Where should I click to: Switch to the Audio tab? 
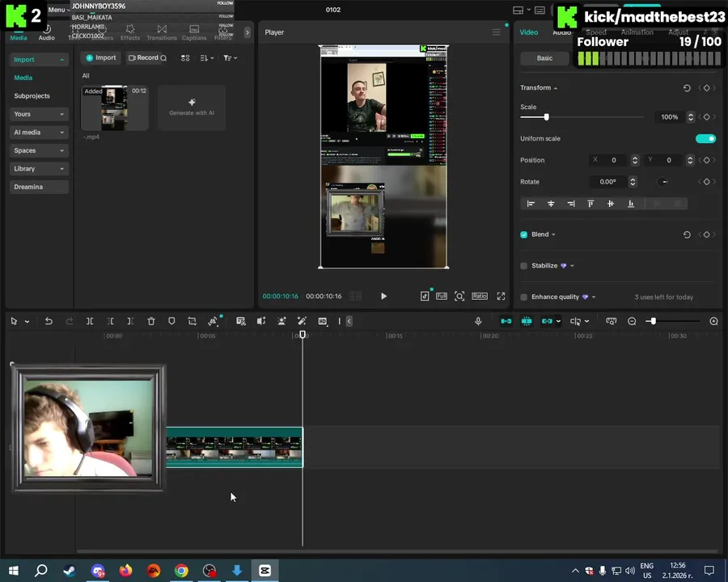(x=46, y=33)
